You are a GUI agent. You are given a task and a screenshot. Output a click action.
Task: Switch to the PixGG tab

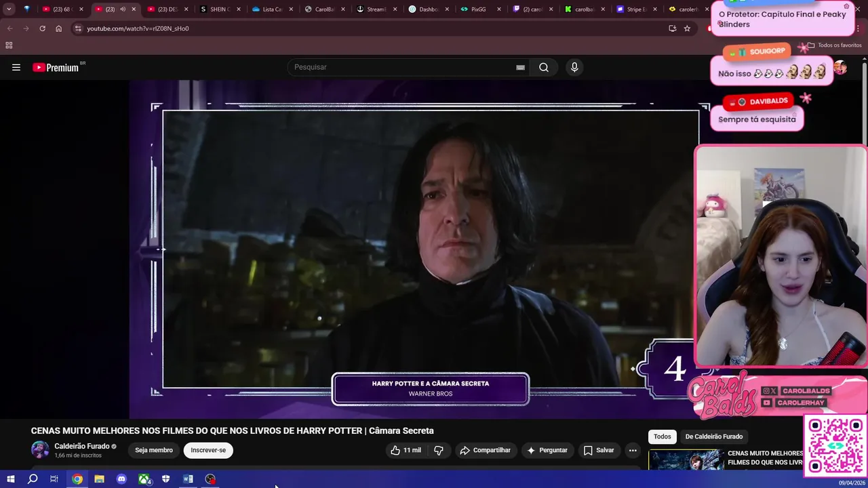(477, 9)
